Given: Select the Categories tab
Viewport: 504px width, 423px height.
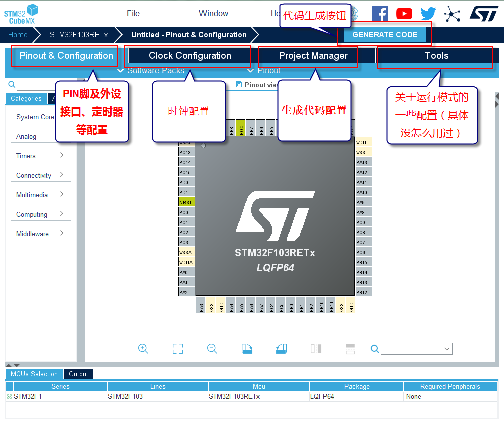Looking at the screenshot, I should point(26,98).
